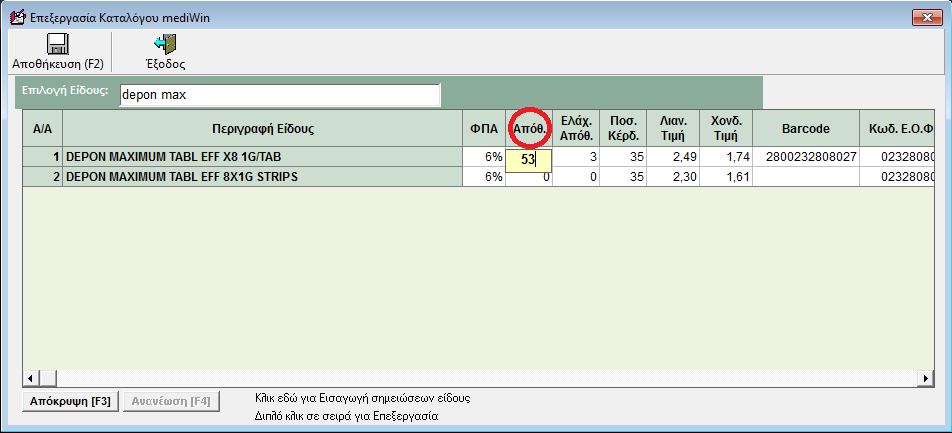Click the Ποσ. Κέρδ. column header

623,129
